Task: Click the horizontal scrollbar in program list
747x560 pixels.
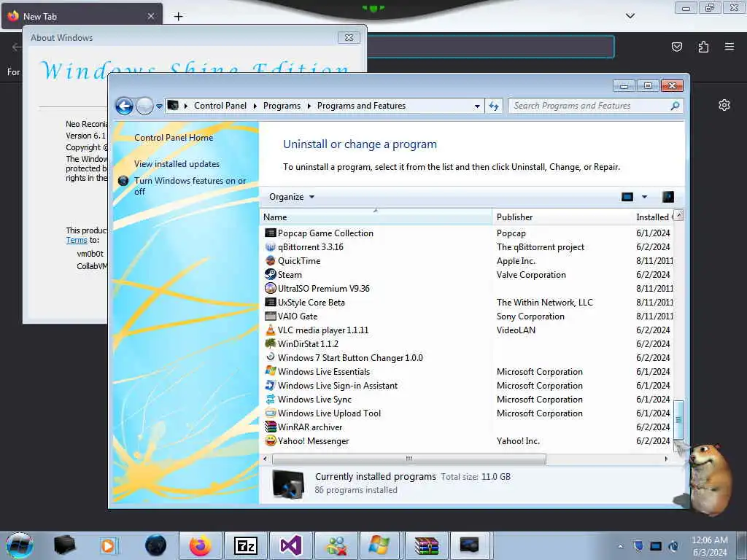Action: 409,459
